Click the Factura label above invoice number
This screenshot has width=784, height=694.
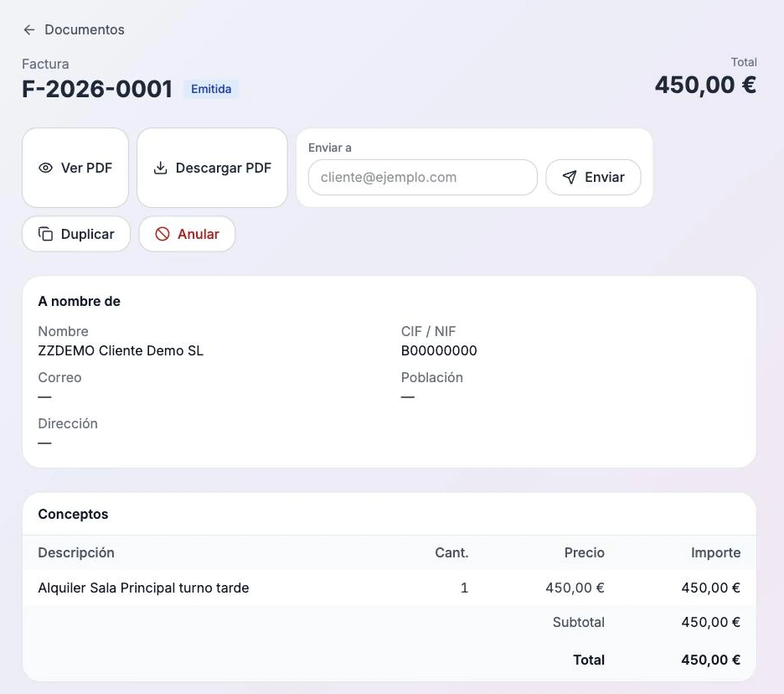tap(45, 64)
